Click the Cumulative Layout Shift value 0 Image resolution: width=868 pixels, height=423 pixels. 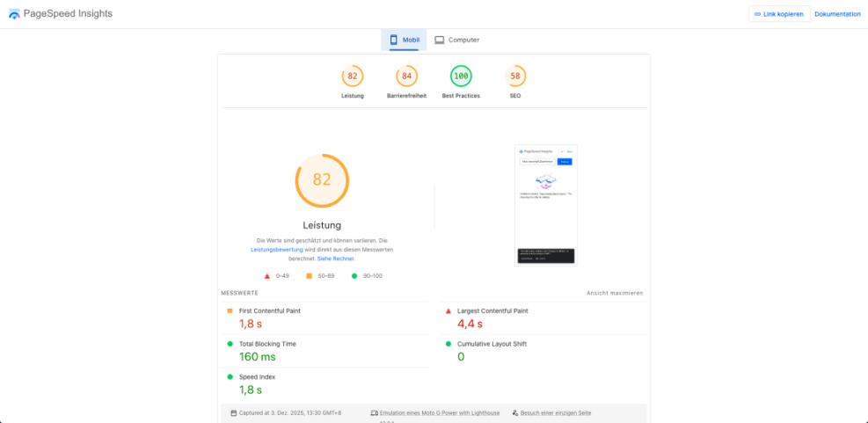461,357
